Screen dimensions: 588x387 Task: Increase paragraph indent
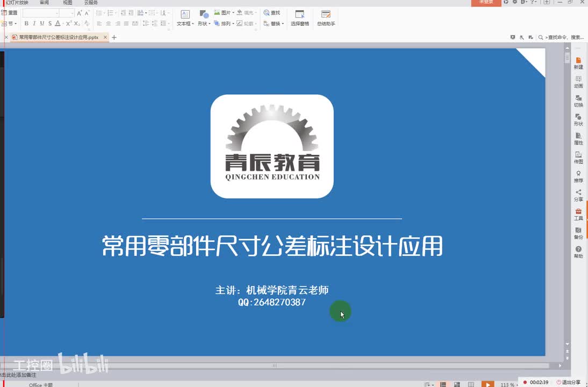(131, 13)
